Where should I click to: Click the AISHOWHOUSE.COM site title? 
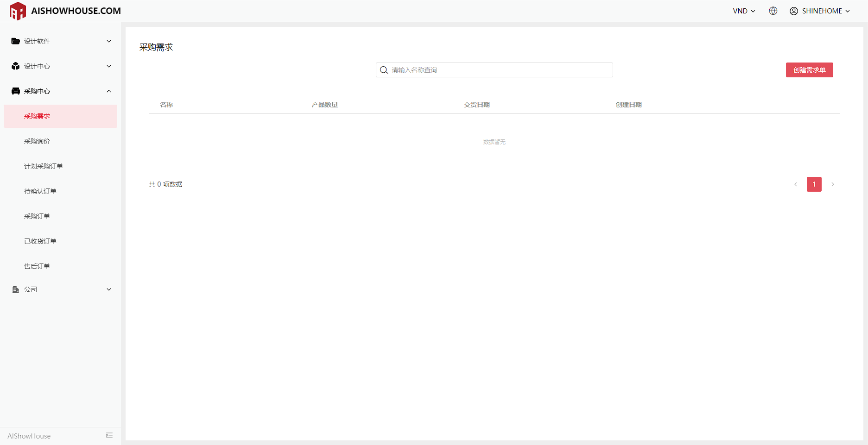coord(76,11)
